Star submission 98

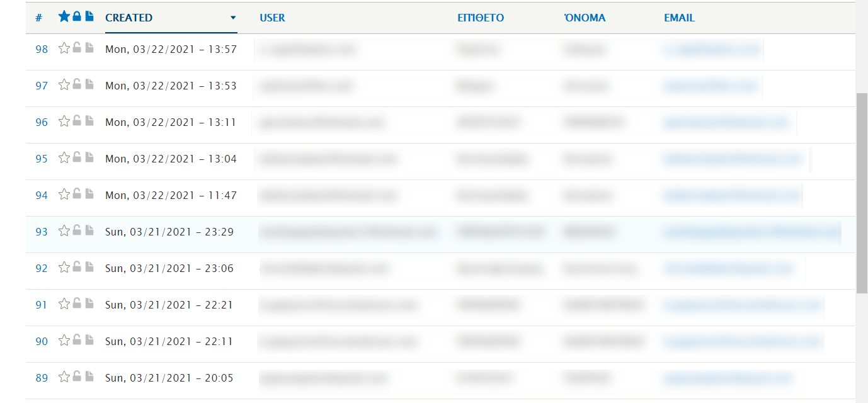point(64,48)
